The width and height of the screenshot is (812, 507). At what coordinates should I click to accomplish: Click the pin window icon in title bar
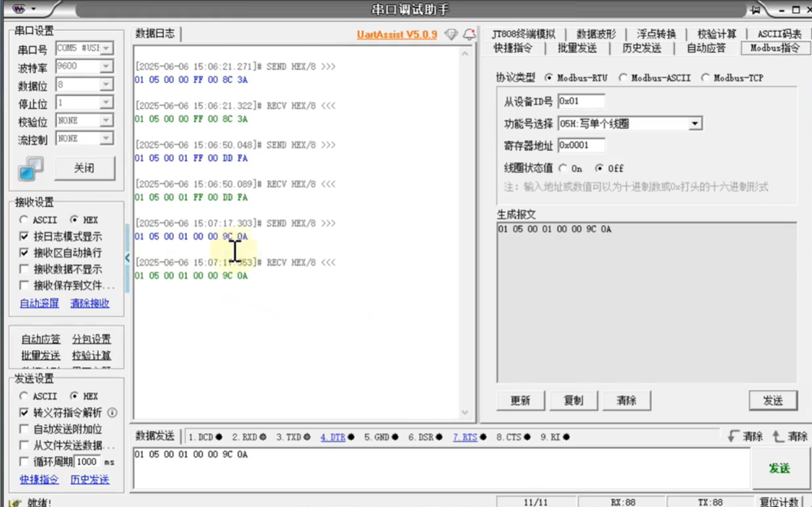pyautogui.click(x=756, y=10)
